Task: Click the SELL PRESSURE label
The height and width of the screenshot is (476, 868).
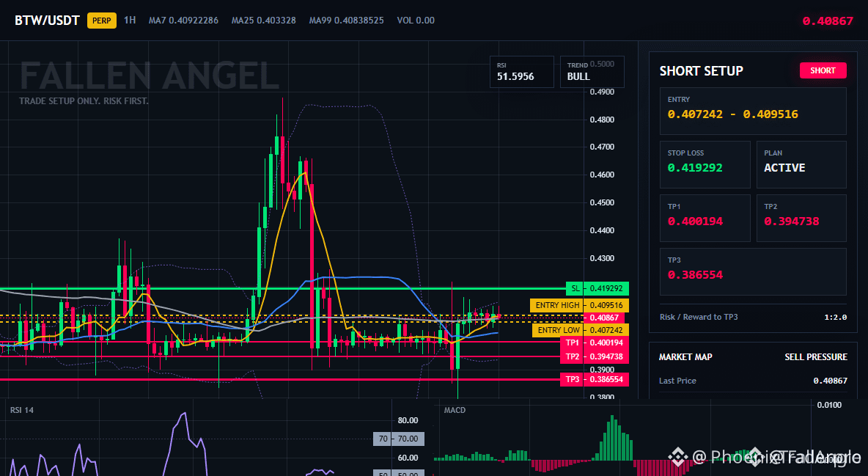Action: tap(815, 357)
